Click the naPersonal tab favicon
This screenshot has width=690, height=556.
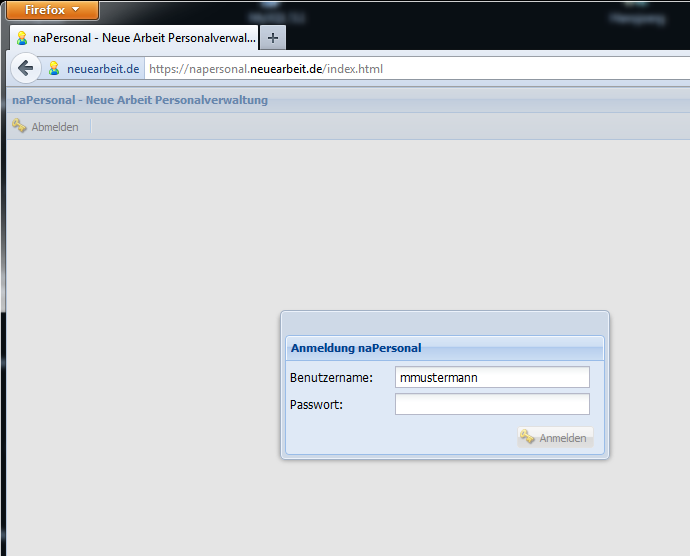pyautogui.click(x=21, y=38)
